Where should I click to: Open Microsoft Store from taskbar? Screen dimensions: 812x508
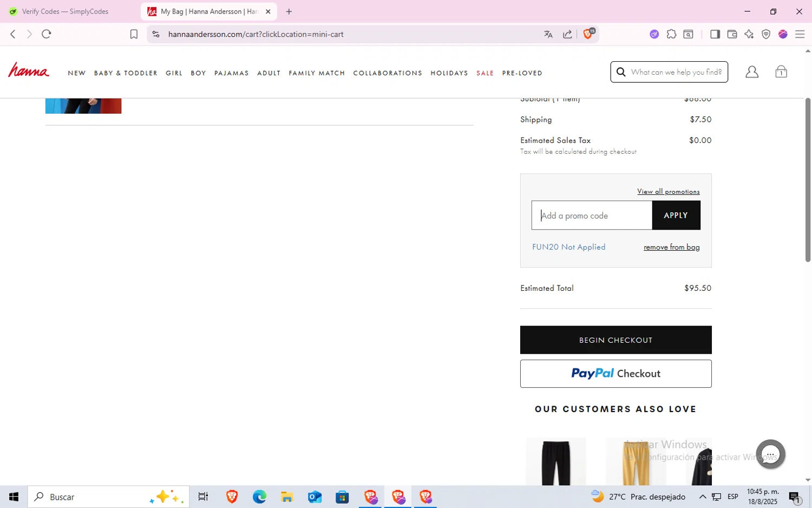(342, 497)
